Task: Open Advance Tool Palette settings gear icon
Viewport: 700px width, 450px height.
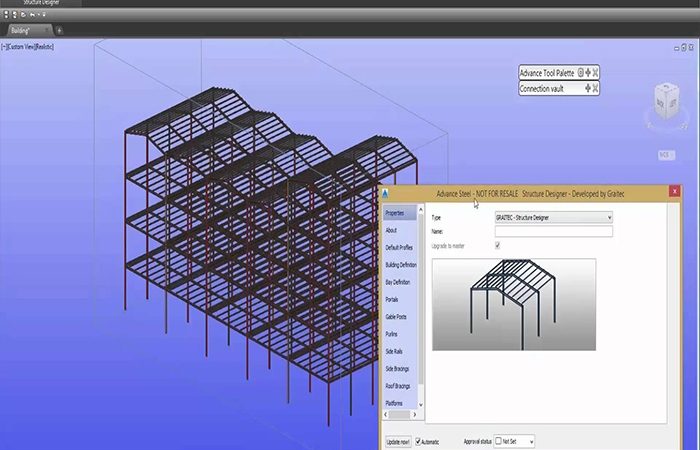Action: point(579,72)
